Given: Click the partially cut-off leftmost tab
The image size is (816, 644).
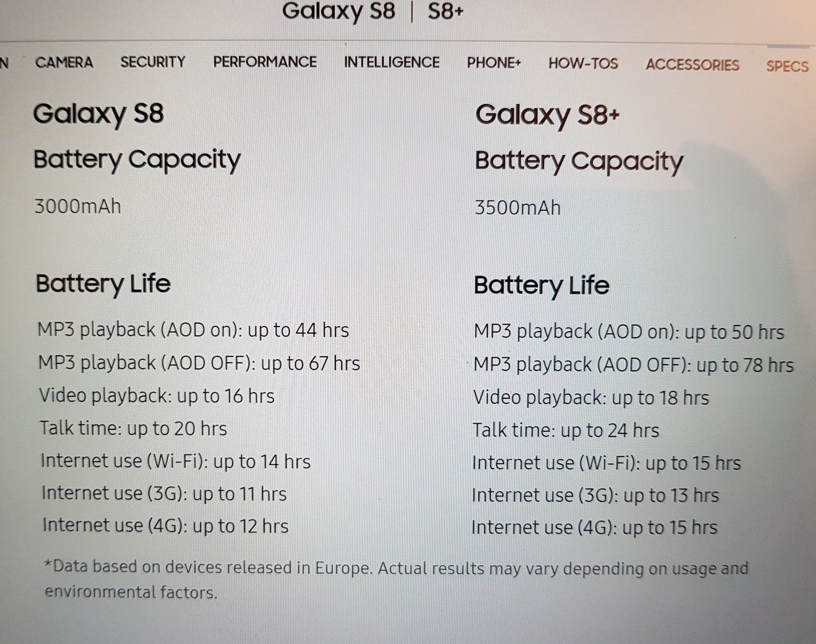Looking at the screenshot, I should point(4,63).
